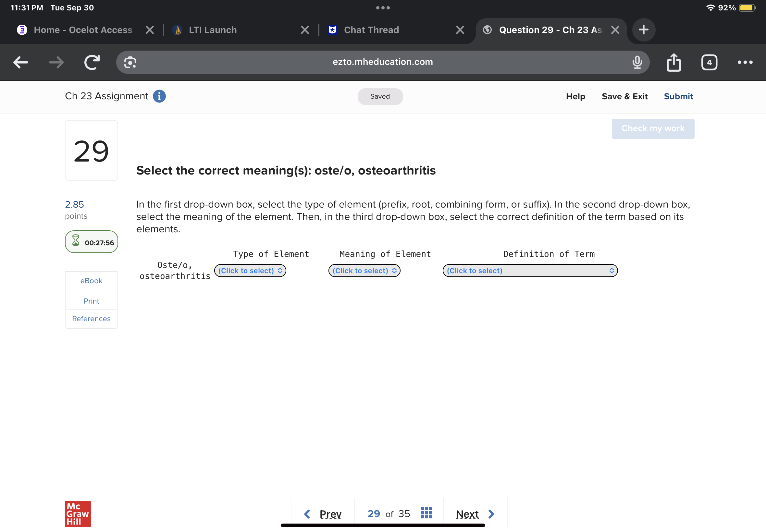The image size is (766, 532).
Task: Close the LTI Launch tab
Action: coord(304,30)
